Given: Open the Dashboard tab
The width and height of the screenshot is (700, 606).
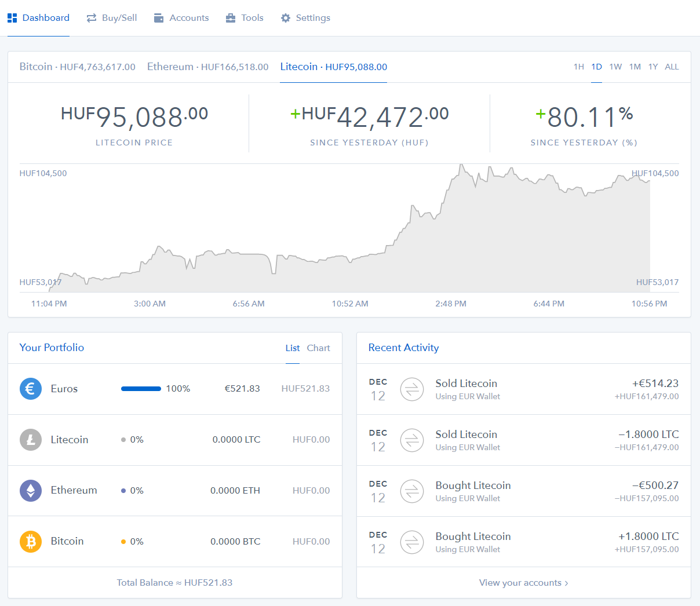Looking at the screenshot, I should coord(38,18).
